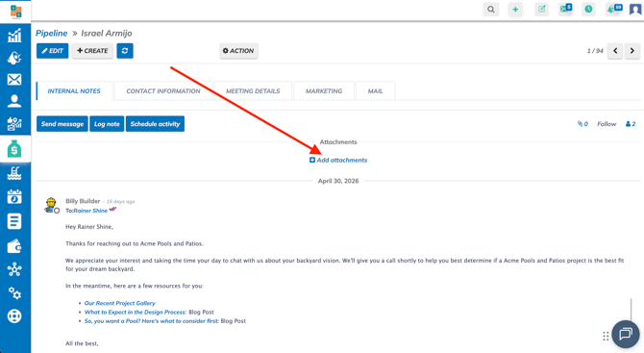Image resolution: width=644 pixels, height=353 pixels.
Task: Click Pipeline breadcrumb link
Action: [x=52, y=34]
